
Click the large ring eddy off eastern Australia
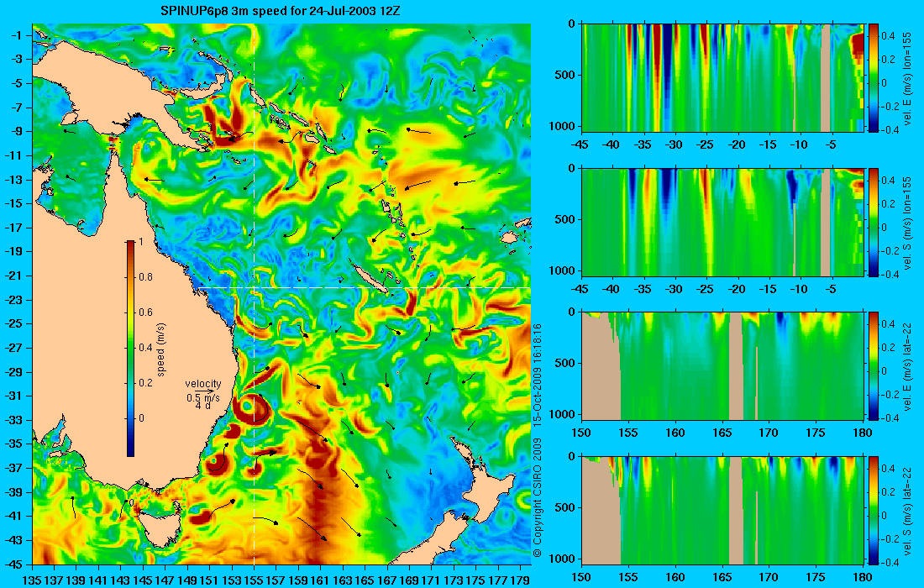252,408
